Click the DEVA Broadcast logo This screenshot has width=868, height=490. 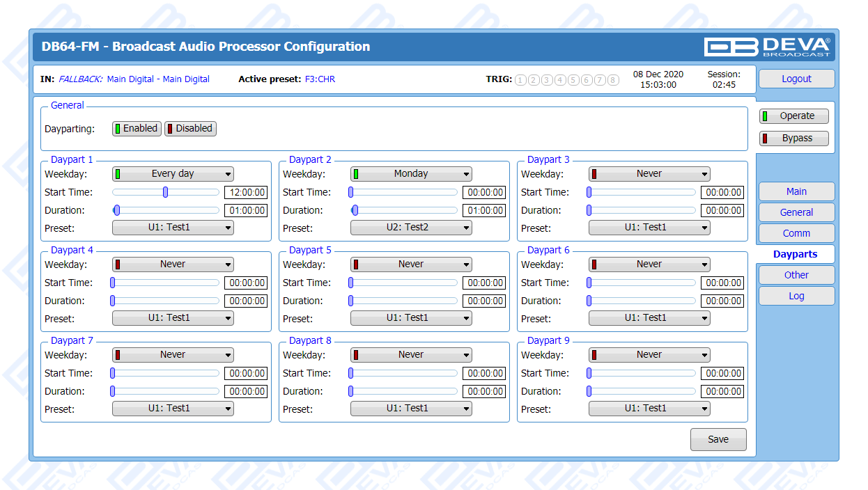[767, 47]
